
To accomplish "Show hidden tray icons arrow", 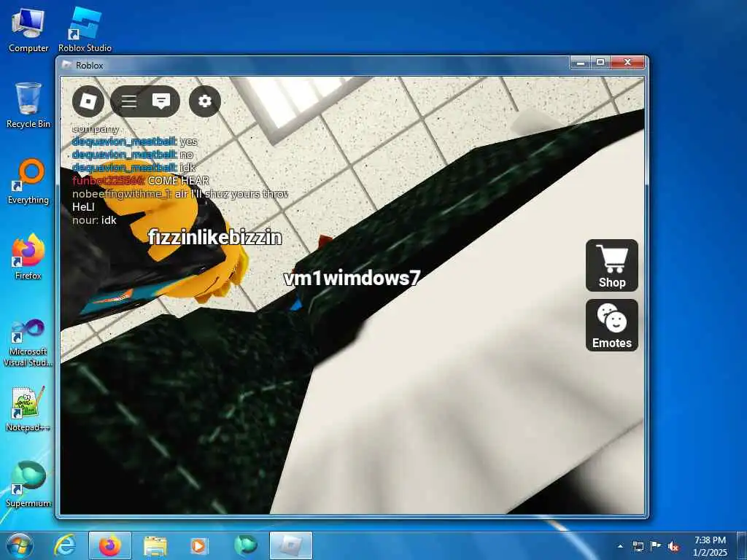I will [x=620, y=546].
